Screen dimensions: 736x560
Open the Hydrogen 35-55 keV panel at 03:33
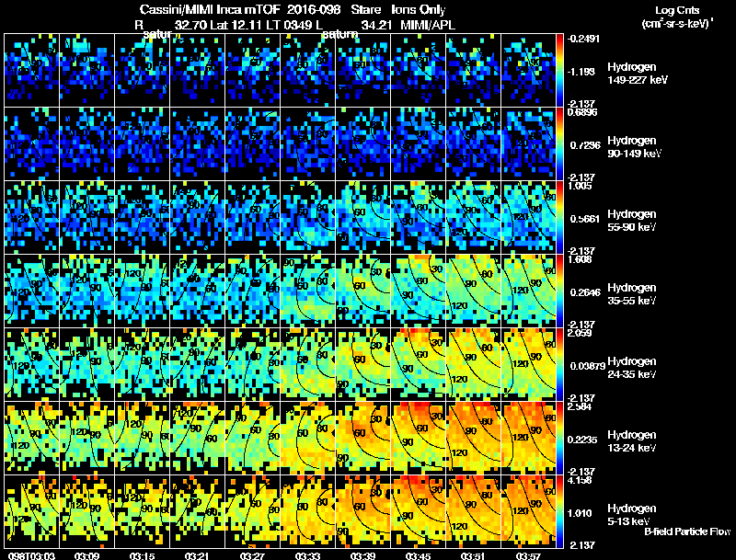307,291
